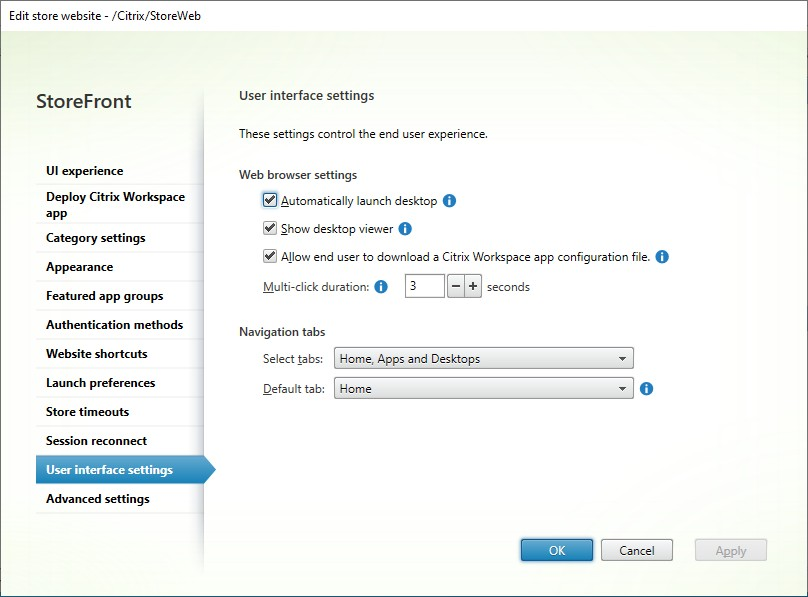This screenshot has height=597, width=808.
Task: Disable Show desktop viewer
Action: (x=270, y=228)
